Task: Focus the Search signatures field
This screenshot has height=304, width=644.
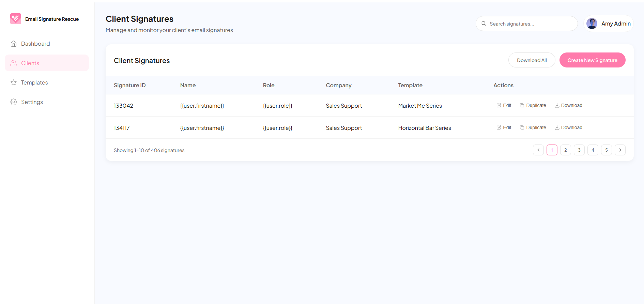Action: coord(527,24)
